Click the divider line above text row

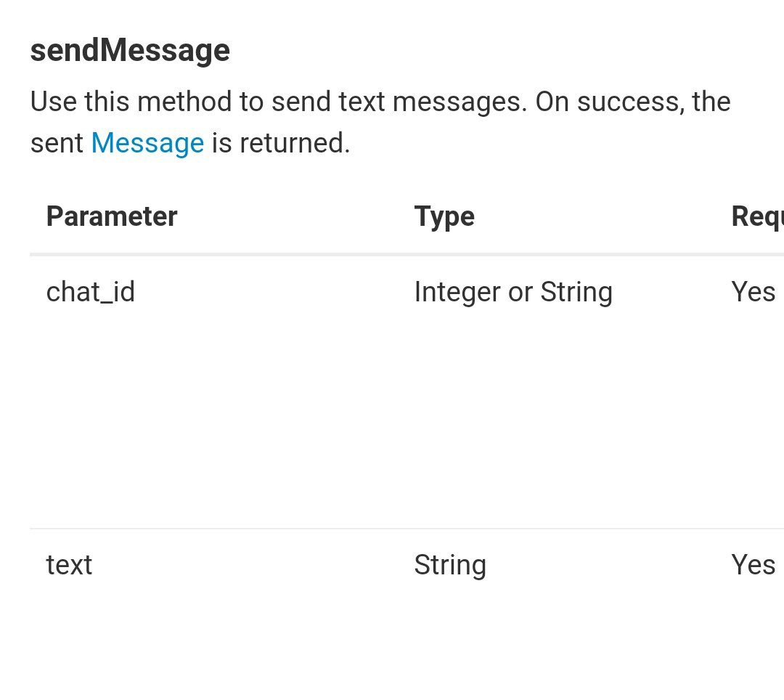coord(407,528)
